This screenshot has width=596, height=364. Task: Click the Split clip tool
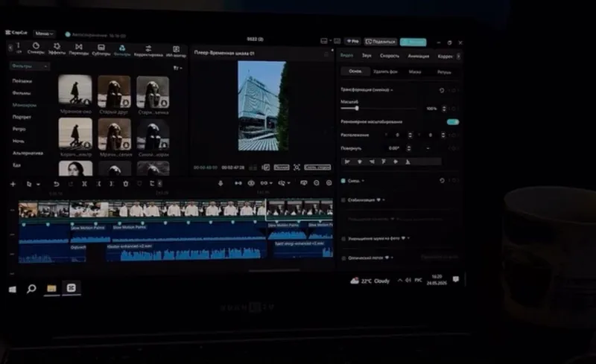click(84, 184)
